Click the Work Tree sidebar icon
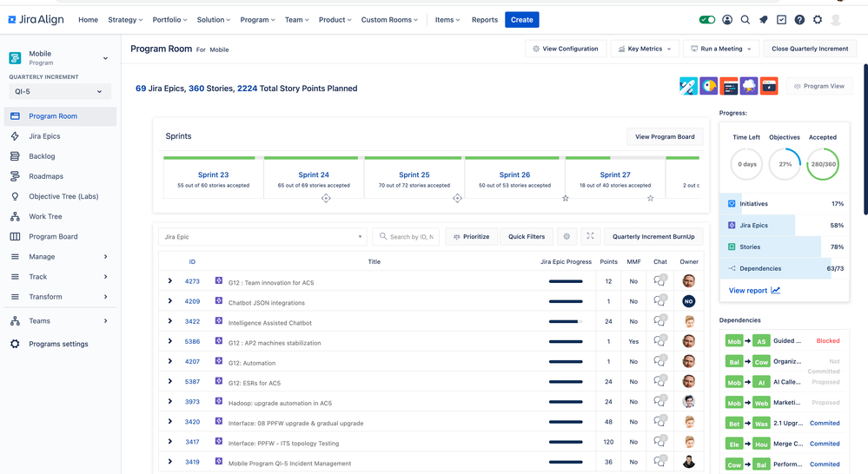Viewport: 868px width, 474px height. coord(15,216)
